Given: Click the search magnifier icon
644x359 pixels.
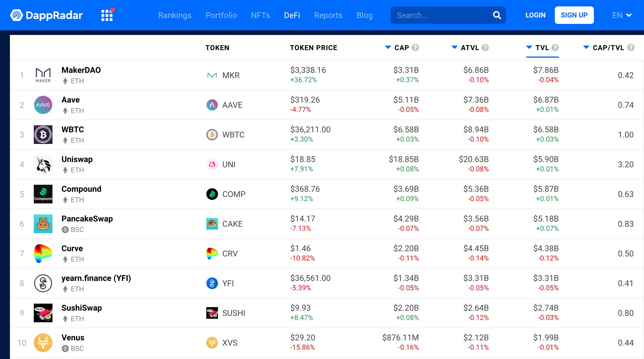Looking at the screenshot, I should pos(497,15).
